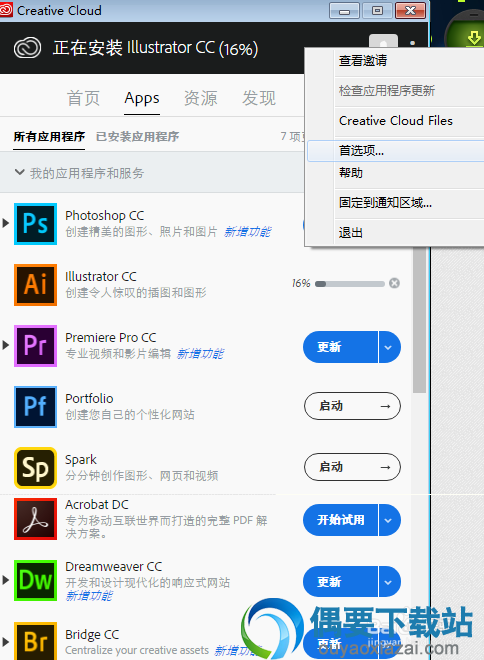The height and width of the screenshot is (660, 484).
Task: Collapse the 我的应用程序和服务 section
Action: point(19,172)
